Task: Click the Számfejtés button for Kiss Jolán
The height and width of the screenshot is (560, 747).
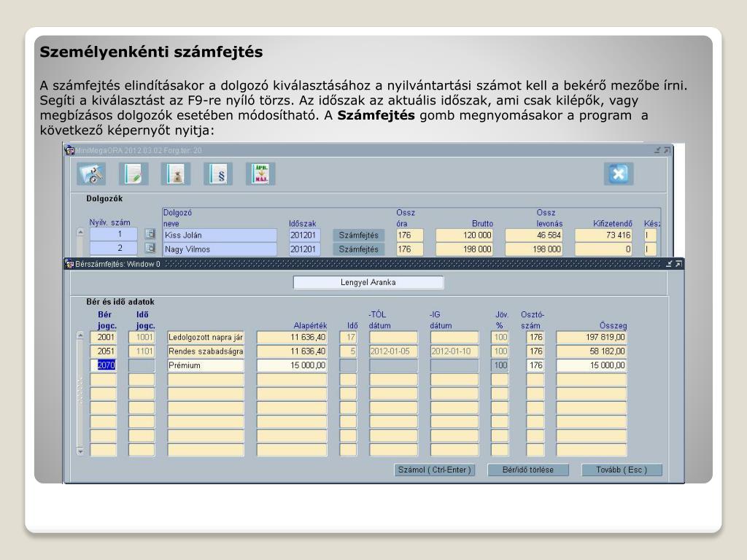Action: pyautogui.click(x=358, y=236)
